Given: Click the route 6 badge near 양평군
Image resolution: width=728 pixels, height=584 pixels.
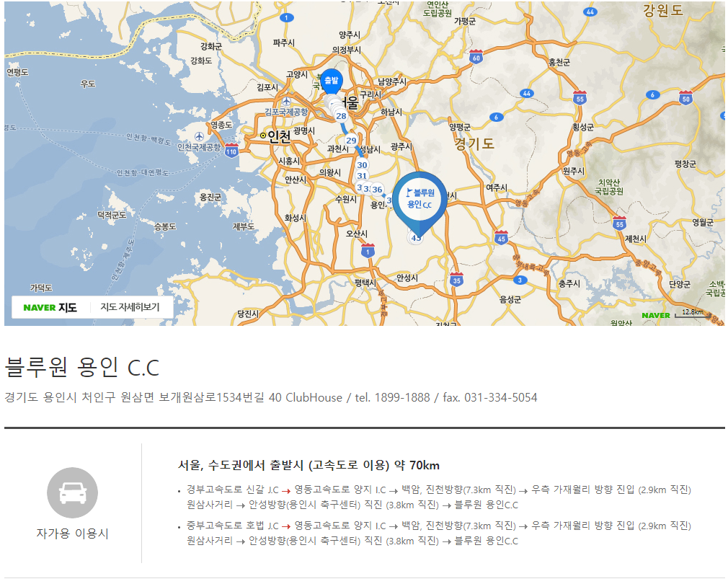Looking at the screenshot, I should click(x=497, y=117).
